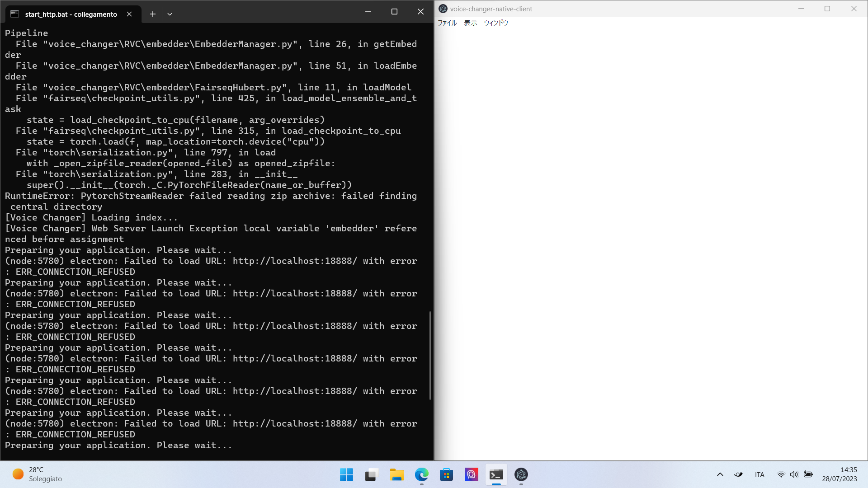The width and height of the screenshot is (868, 488).
Task: Close the start_http.bat tab
Action: [x=129, y=14]
